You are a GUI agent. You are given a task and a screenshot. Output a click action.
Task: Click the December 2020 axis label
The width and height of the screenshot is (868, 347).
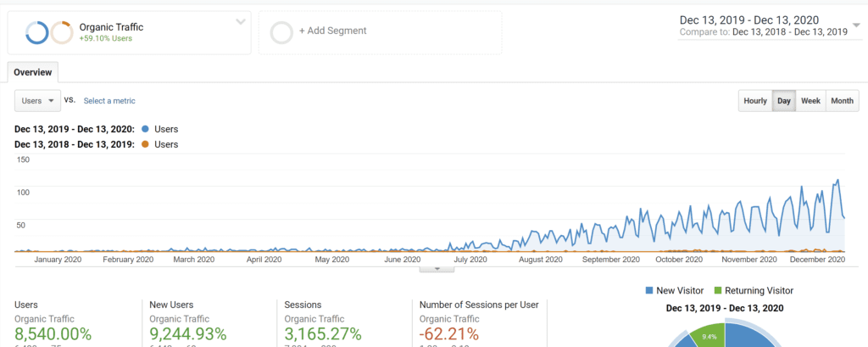(x=817, y=259)
